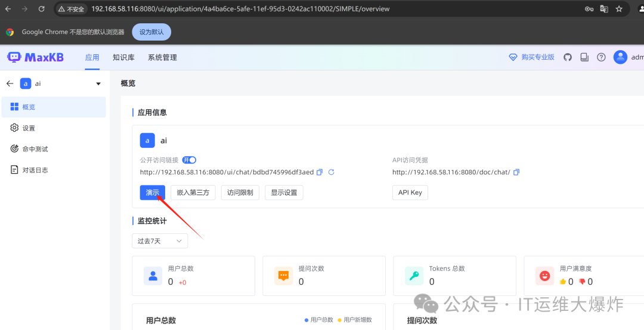
Task: Click the 设为默认 button
Action: (x=151, y=32)
